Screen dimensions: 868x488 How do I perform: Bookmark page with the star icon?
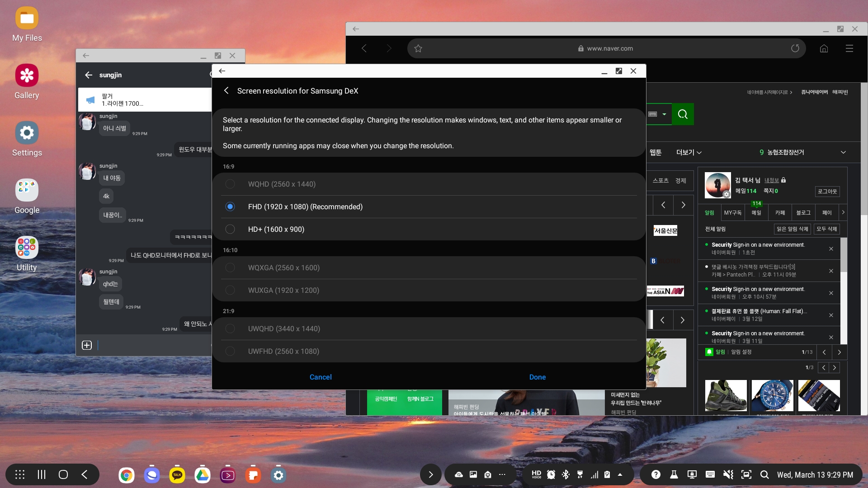point(418,48)
